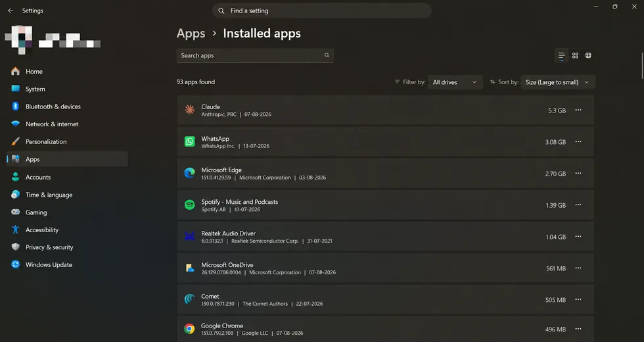Image resolution: width=644 pixels, height=342 pixels.
Task: Open the Filter by All drives dropdown
Action: pyautogui.click(x=455, y=82)
